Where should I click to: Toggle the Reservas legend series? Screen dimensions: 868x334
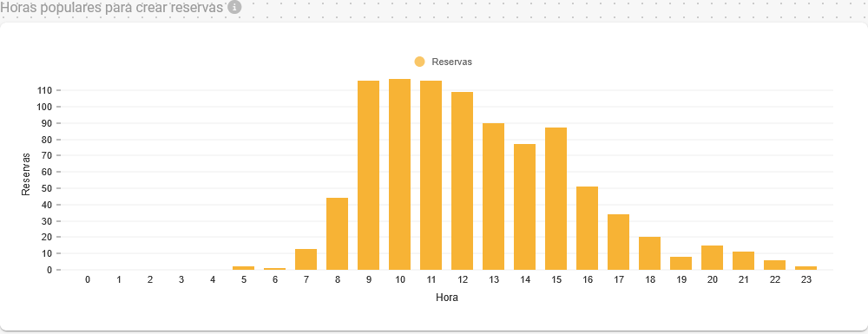(443, 62)
